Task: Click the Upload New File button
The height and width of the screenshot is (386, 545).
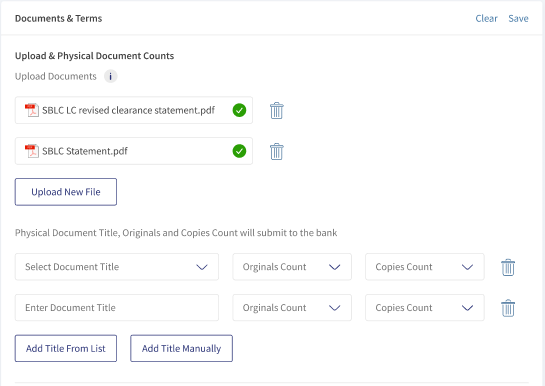Action: pyautogui.click(x=66, y=192)
